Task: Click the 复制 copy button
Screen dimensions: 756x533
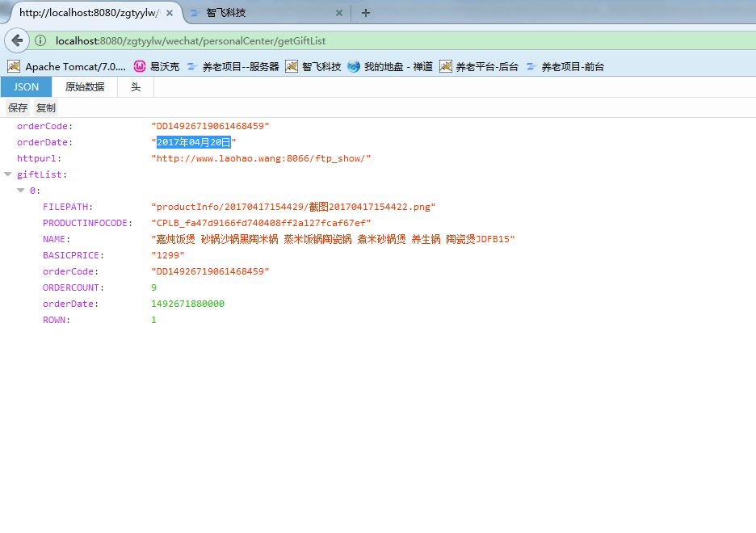Action: click(46, 107)
